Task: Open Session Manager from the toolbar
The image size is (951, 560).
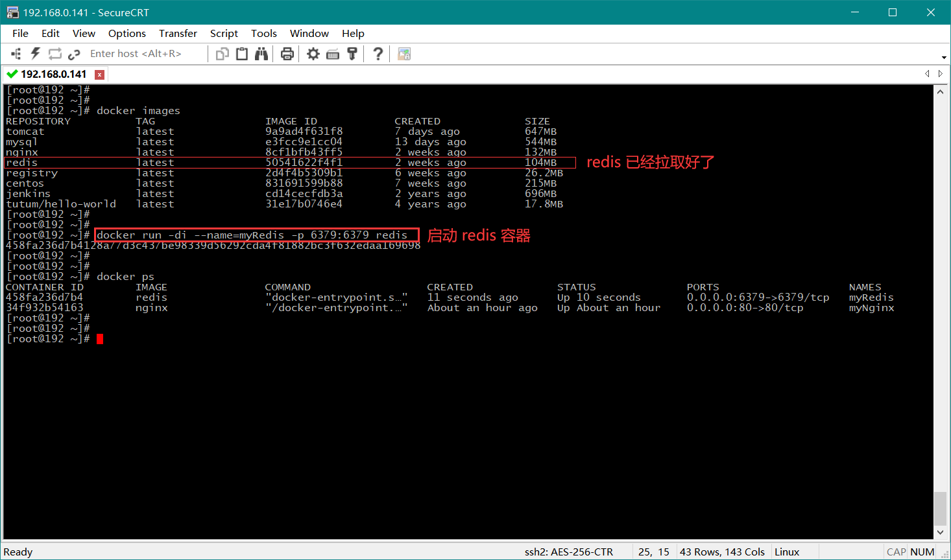Action: [x=16, y=54]
